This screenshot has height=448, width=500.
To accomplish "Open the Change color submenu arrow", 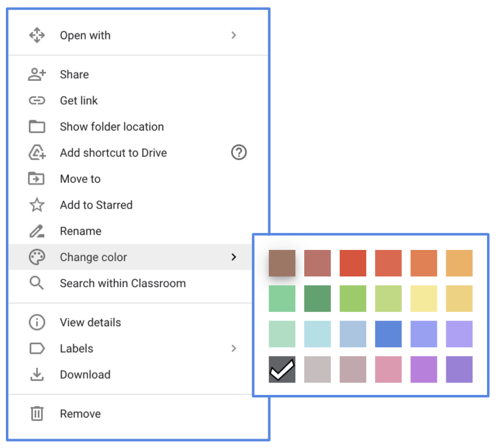I will pyautogui.click(x=233, y=257).
